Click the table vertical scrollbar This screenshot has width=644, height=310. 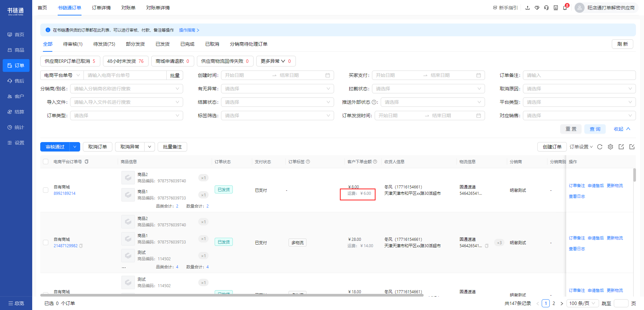click(635, 175)
